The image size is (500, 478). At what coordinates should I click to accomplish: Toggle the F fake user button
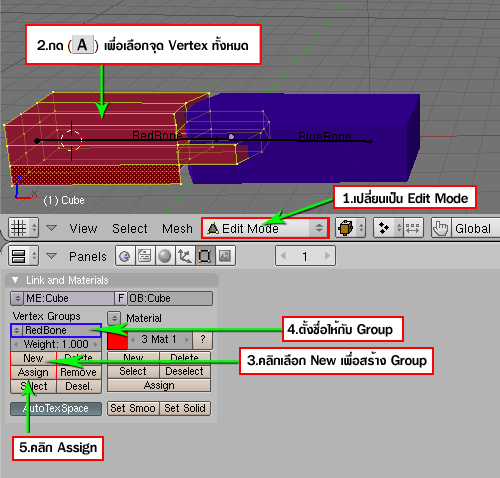coord(121,298)
